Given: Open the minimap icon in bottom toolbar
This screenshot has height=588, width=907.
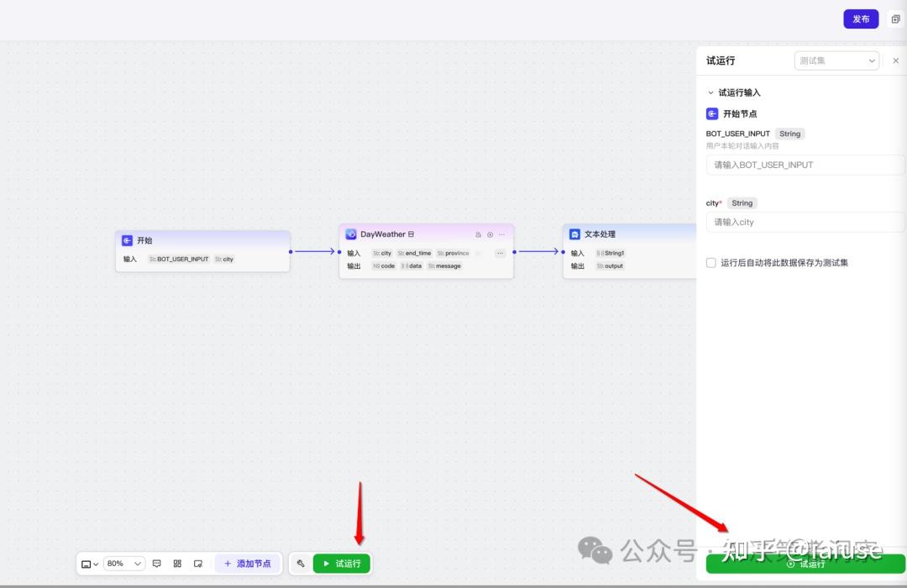Looking at the screenshot, I should [198, 564].
